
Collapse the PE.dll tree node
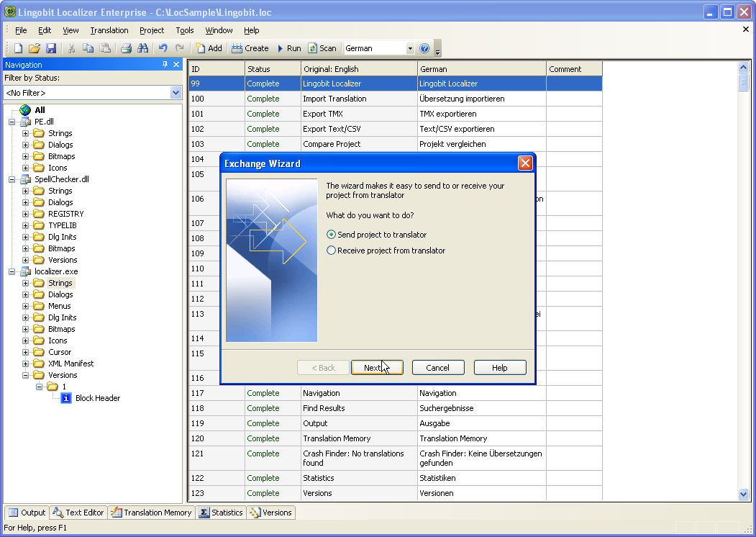coord(12,122)
